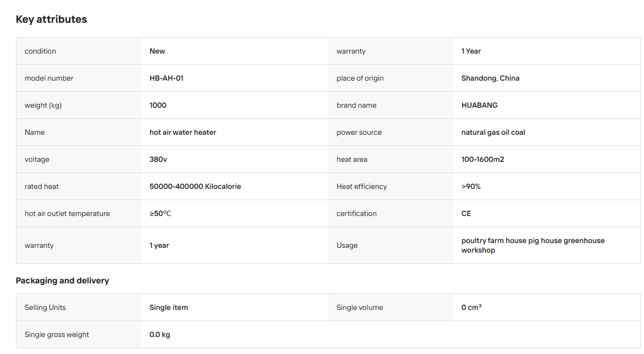Select the 1 Year warranty value
Viewport: 644px width, 354px height.
click(471, 51)
